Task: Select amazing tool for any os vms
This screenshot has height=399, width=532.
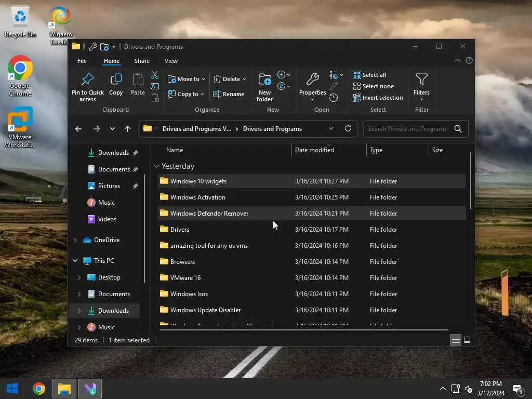Action: (312, 246)
